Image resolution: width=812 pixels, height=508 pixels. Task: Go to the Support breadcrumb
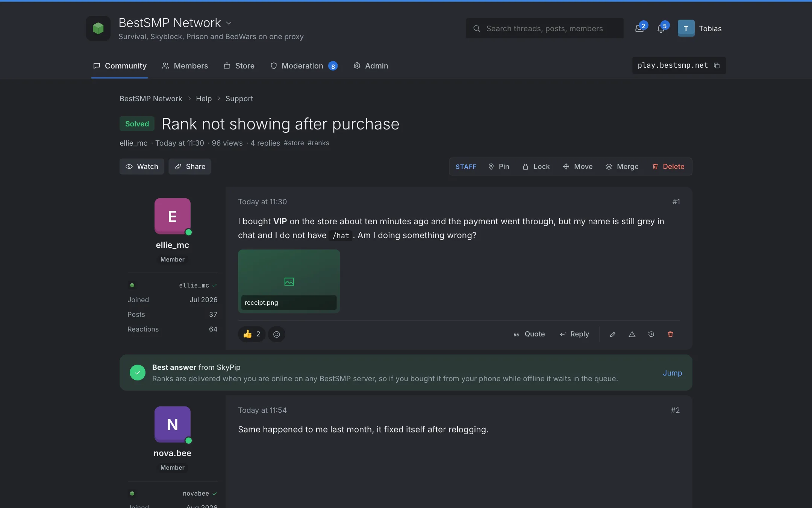[239, 99]
